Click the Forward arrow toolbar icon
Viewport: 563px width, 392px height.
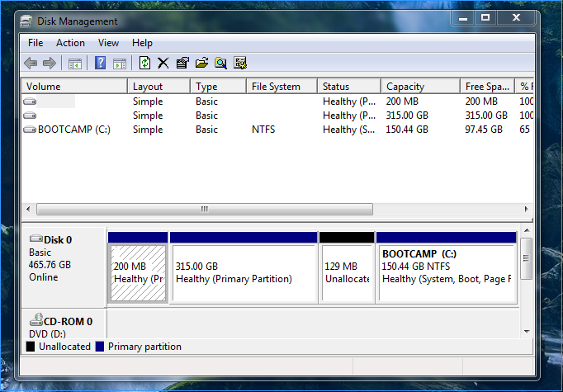pos(50,64)
